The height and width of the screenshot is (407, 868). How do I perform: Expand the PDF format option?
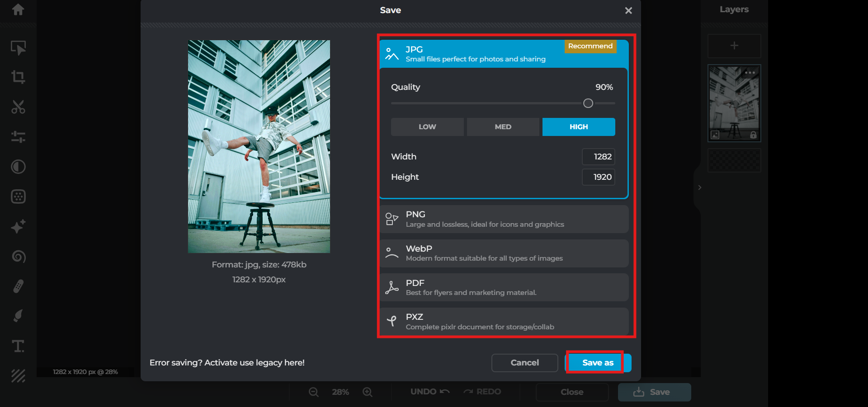pyautogui.click(x=504, y=287)
